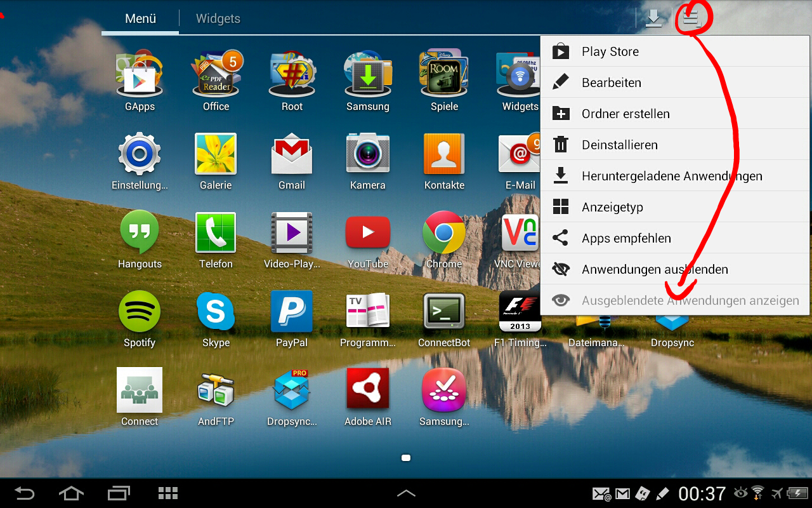812x508 pixels.
Task: Open the Programm TV guide app
Action: [x=368, y=311]
